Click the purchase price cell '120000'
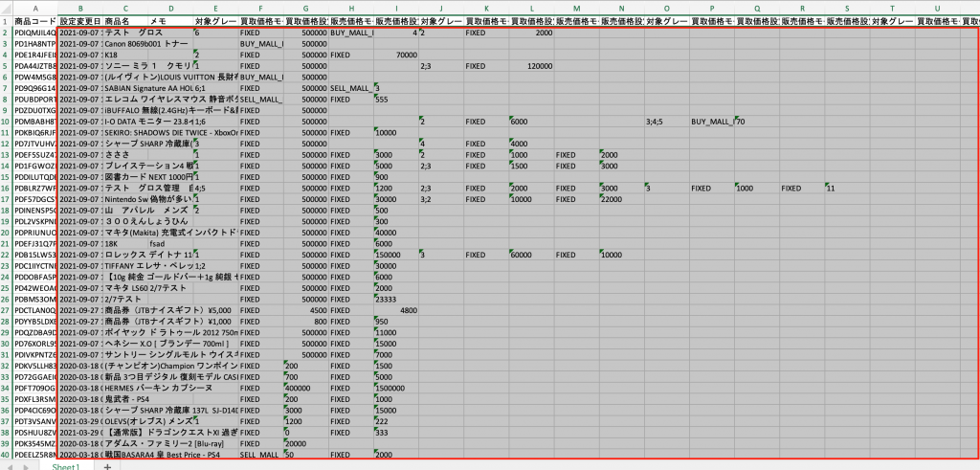 (531, 66)
